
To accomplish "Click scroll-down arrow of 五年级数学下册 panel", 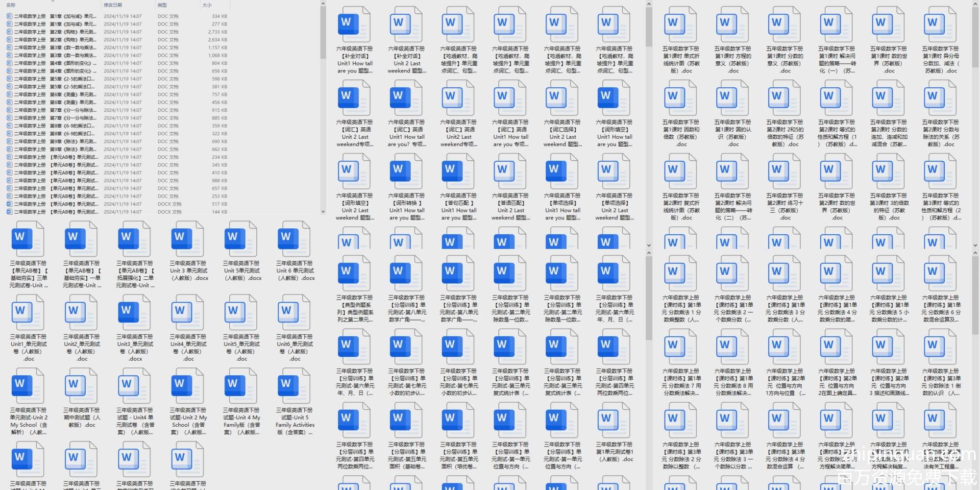I will [x=975, y=245].
